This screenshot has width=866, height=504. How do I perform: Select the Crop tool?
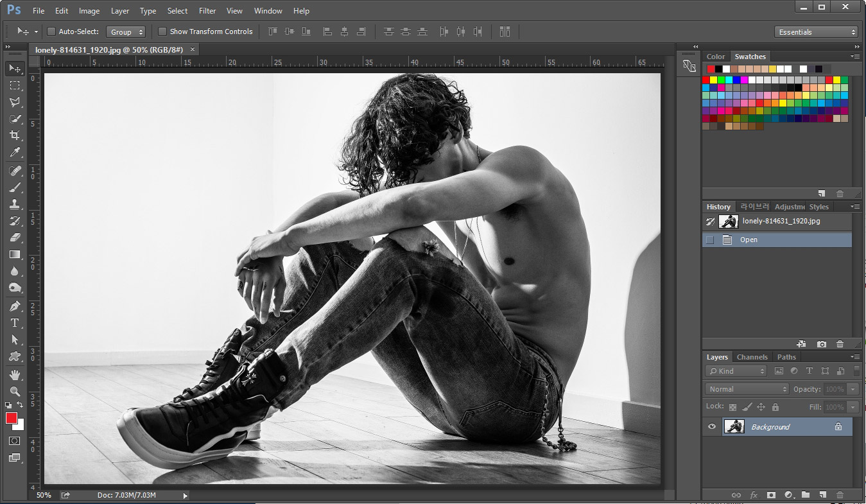(14, 135)
